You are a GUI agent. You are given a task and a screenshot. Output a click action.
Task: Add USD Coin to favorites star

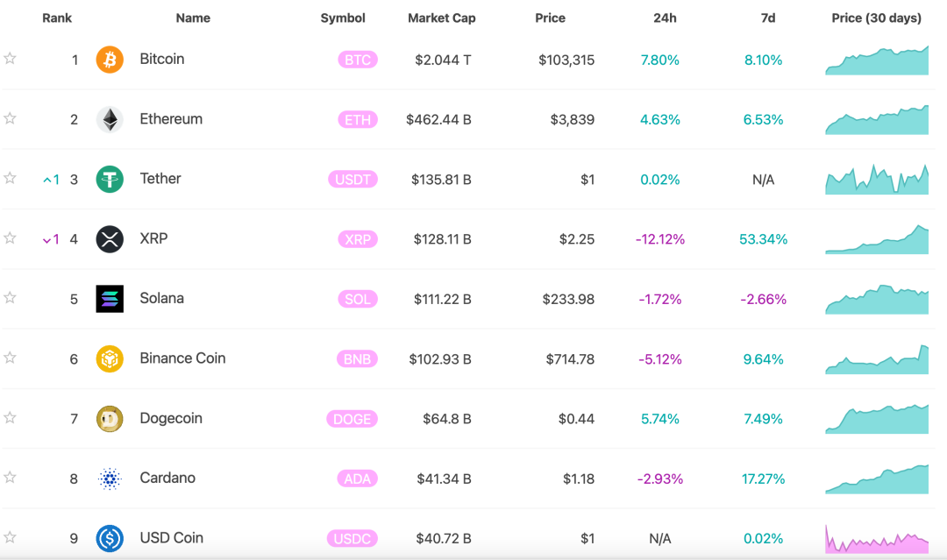coord(10,537)
